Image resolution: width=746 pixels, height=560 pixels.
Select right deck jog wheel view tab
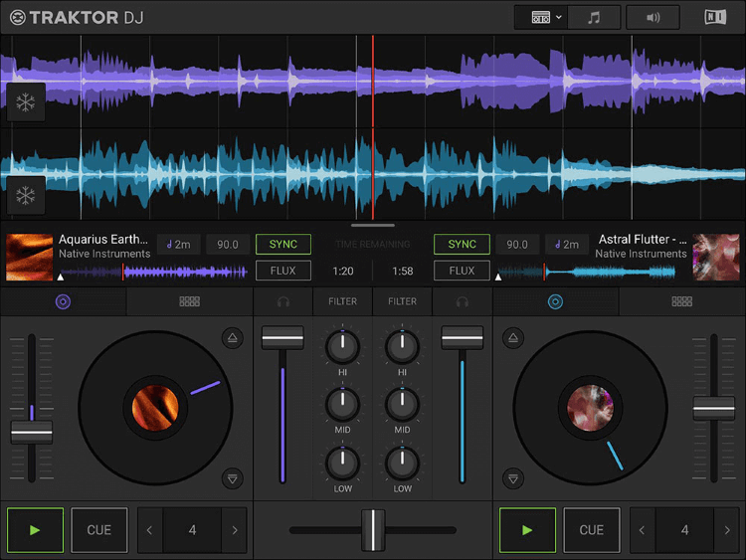click(x=555, y=301)
